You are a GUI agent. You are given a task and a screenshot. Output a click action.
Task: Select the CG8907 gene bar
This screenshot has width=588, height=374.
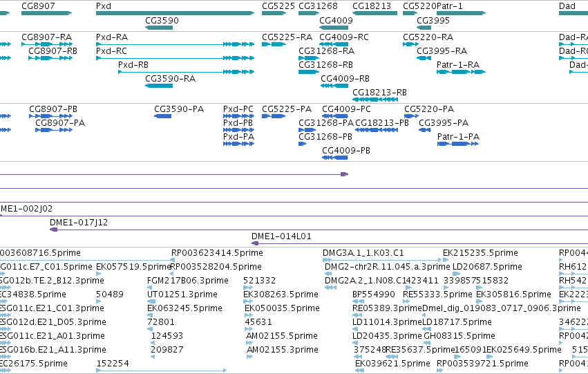tap(46, 13)
